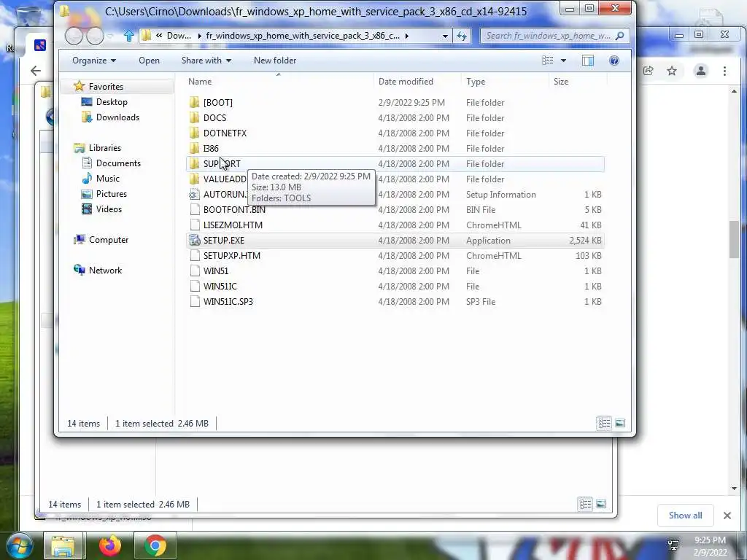Click the network tray icon
The height and width of the screenshot is (560, 747).
point(673,545)
